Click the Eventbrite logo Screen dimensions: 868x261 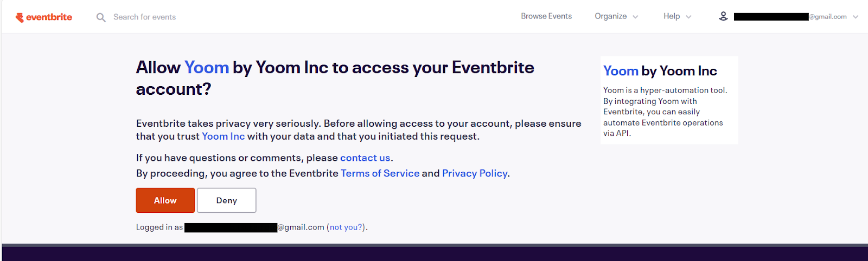point(44,17)
